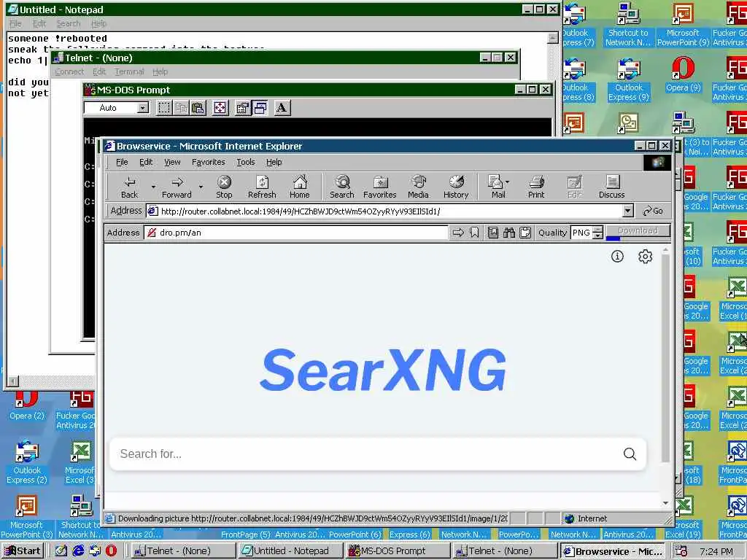Open the Edit menu in Internet Explorer
This screenshot has height=560, width=747.
coord(146,162)
